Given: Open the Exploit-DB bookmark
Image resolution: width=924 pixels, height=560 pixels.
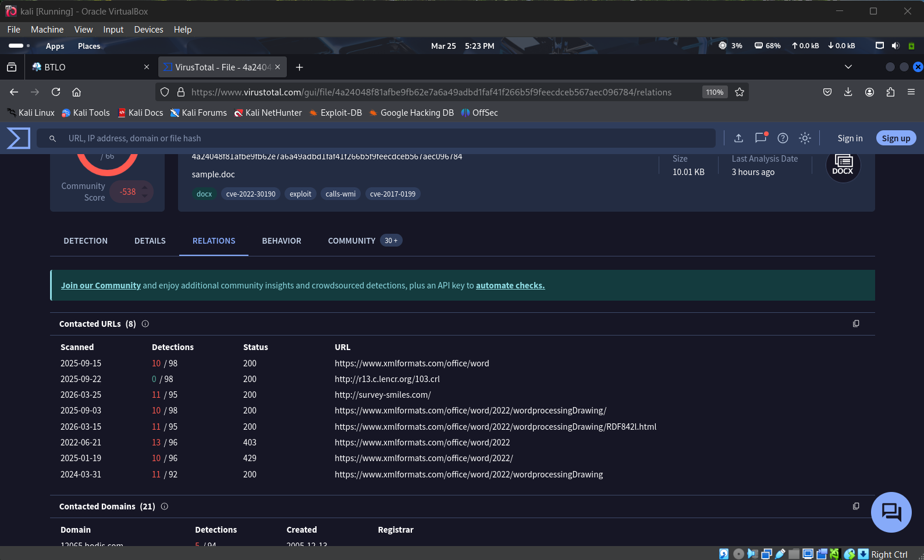Looking at the screenshot, I should (x=336, y=113).
